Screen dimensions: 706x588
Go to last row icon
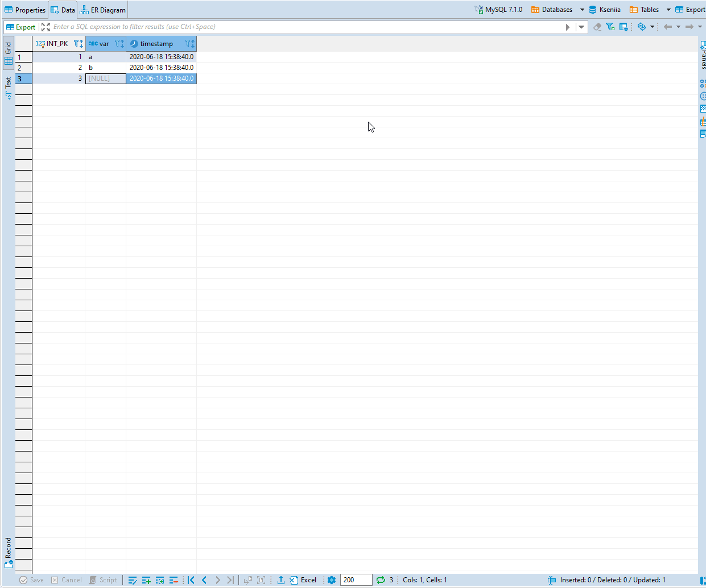[x=230, y=580]
